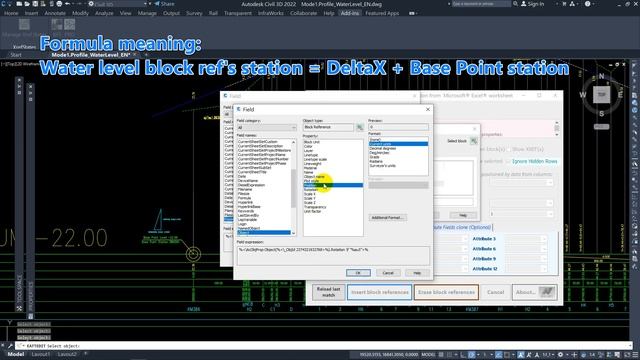Click Cancel in the Field dialog
640x360 pixels.
click(x=388, y=273)
